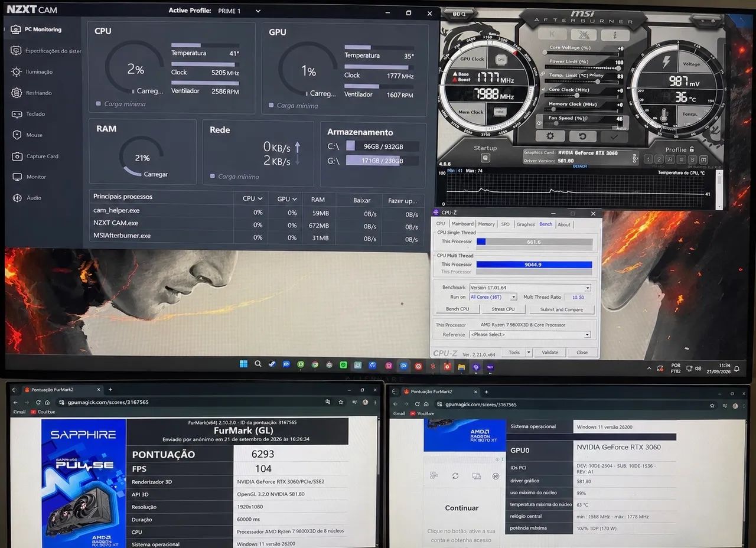756x548 pixels.
Task: Open the Áudio section in NZXT CAM
Action: click(x=27, y=198)
